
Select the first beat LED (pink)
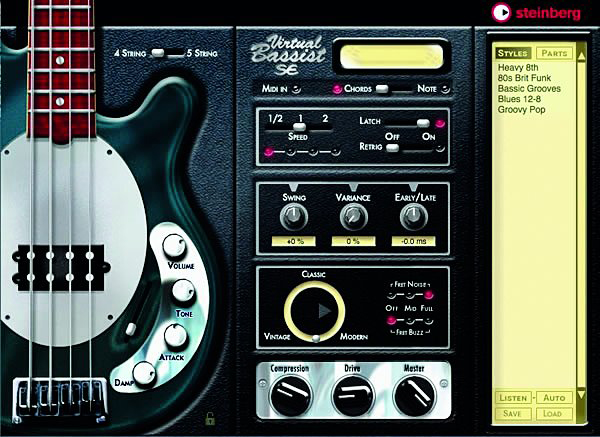269,152
